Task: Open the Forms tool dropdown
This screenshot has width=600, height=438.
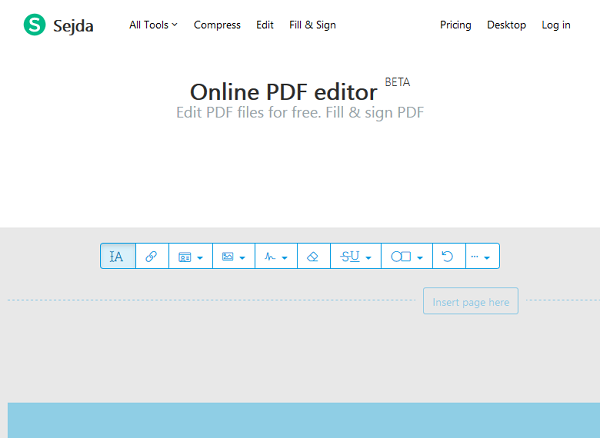Action: click(x=190, y=257)
